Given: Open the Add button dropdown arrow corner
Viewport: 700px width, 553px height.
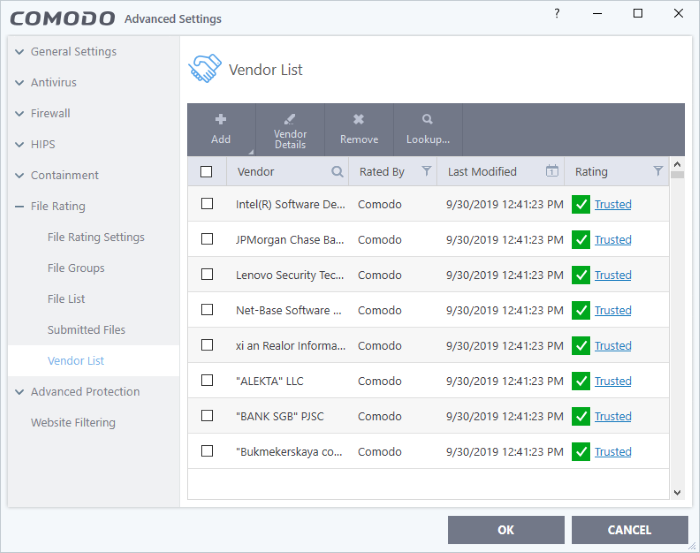Looking at the screenshot, I should pyautogui.click(x=251, y=152).
